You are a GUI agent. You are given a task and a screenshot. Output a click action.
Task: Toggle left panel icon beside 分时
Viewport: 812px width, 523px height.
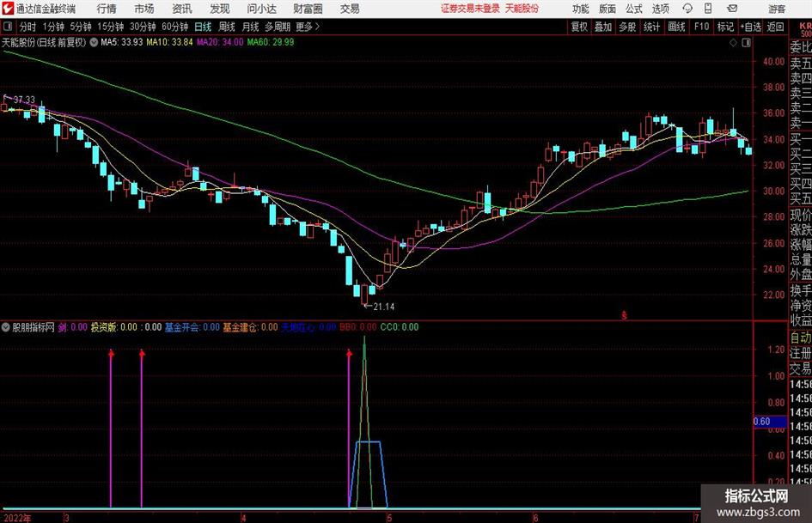(x=8, y=27)
